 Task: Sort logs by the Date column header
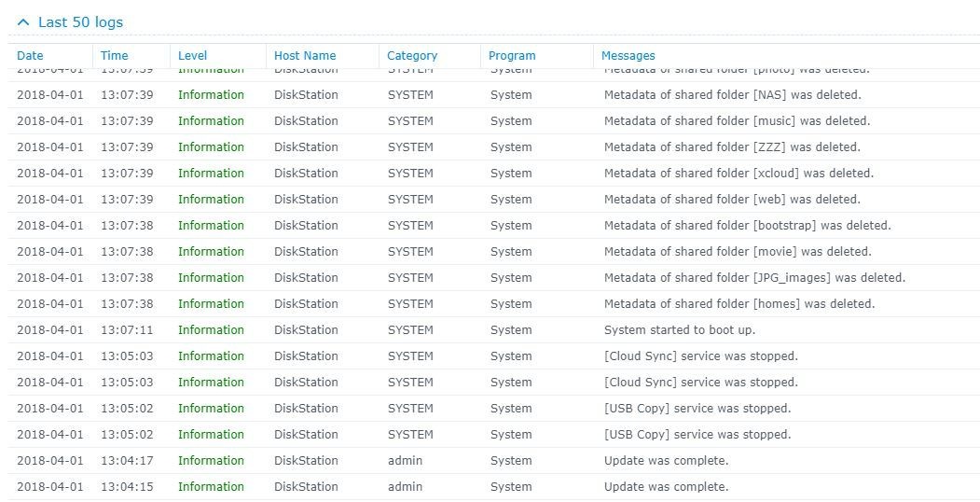[x=30, y=56]
